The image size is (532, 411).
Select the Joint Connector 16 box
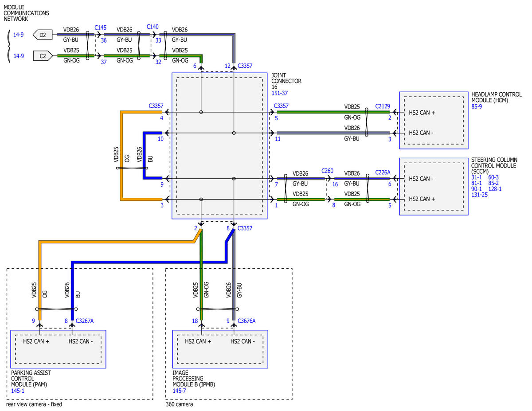(x=219, y=146)
